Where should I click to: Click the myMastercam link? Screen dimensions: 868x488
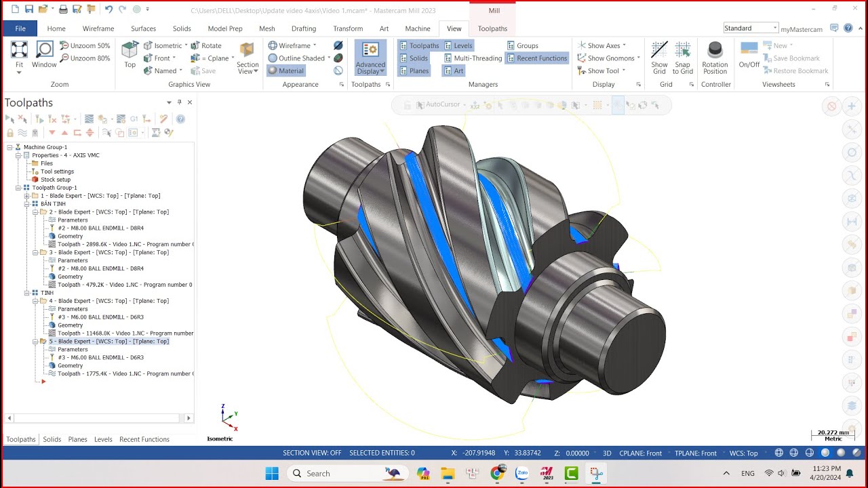coord(802,29)
